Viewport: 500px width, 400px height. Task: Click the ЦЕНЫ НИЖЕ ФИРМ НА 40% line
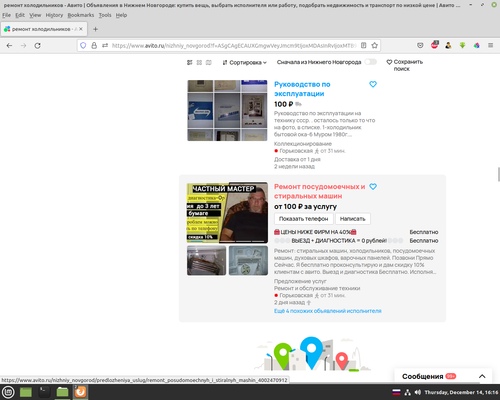coord(315,232)
